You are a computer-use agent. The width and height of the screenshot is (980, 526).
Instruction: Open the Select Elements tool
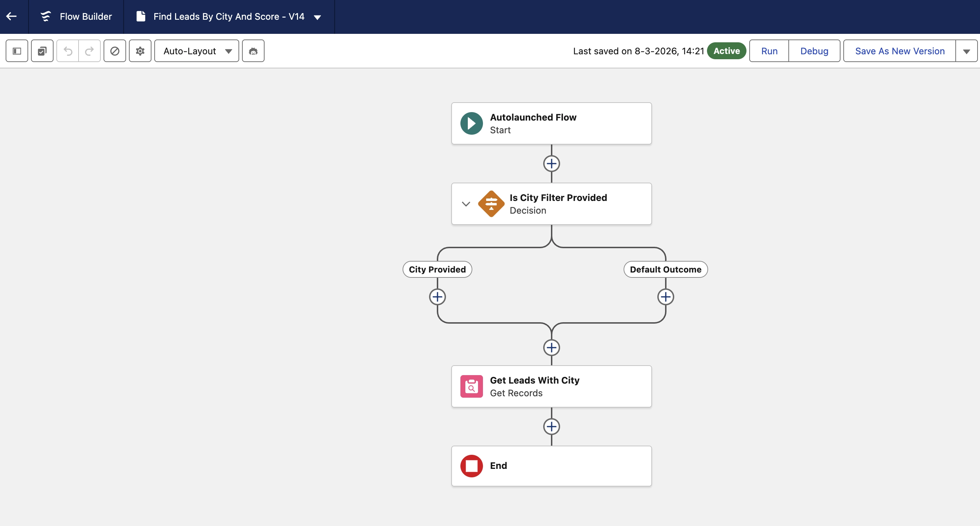[x=42, y=51]
